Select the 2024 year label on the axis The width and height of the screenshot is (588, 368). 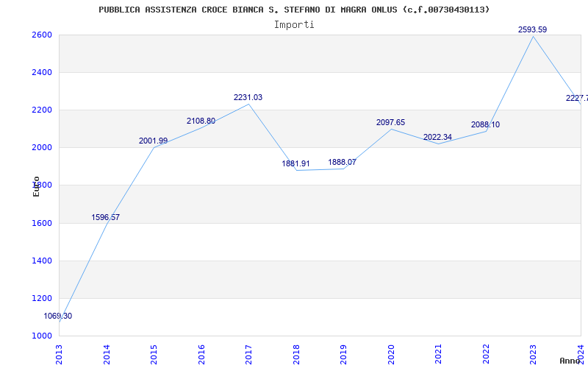[581, 354]
